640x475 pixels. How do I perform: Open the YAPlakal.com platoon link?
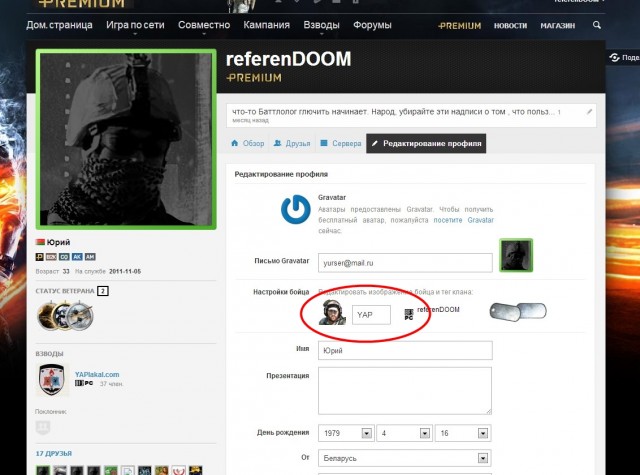point(97,374)
